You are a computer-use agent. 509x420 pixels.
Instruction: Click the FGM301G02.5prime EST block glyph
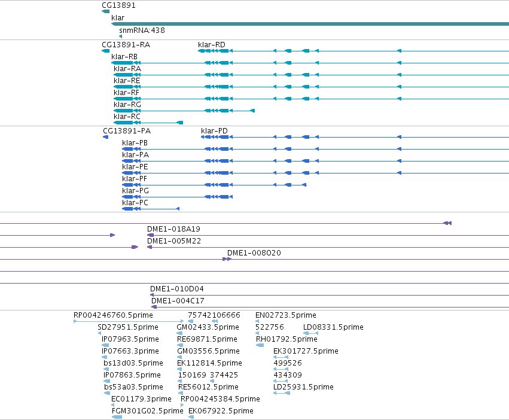[x=117, y=417]
